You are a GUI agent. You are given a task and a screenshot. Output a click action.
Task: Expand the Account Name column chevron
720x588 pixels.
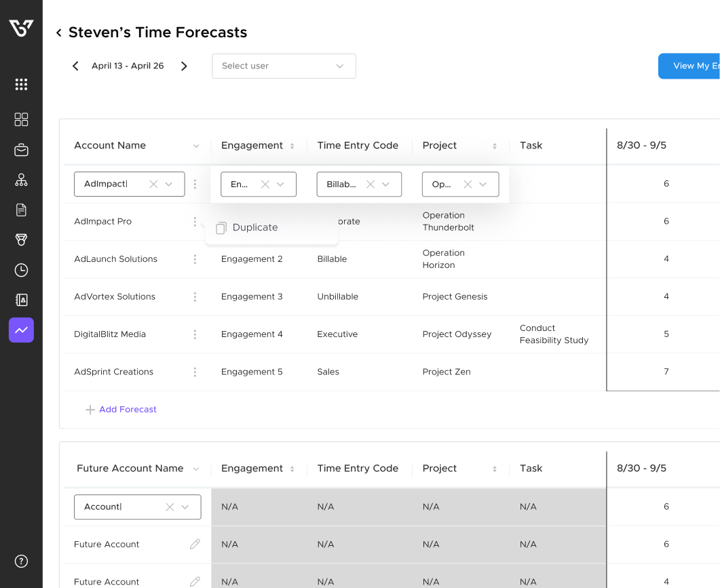pyautogui.click(x=196, y=146)
